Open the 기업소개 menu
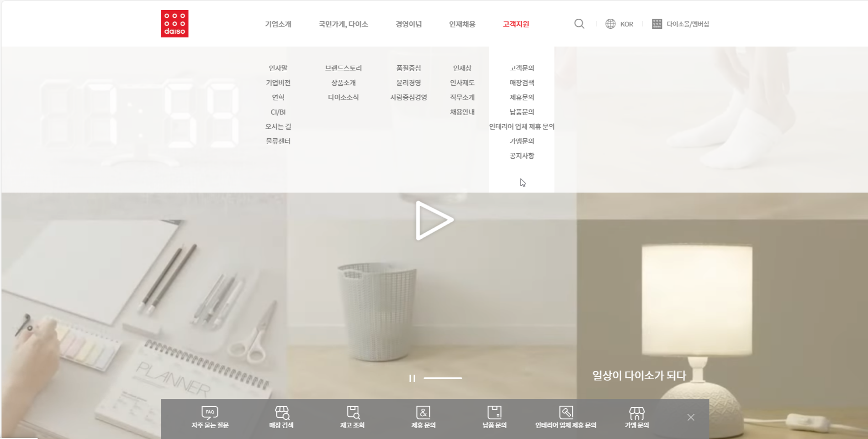The width and height of the screenshot is (868, 439). click(278, 24)
